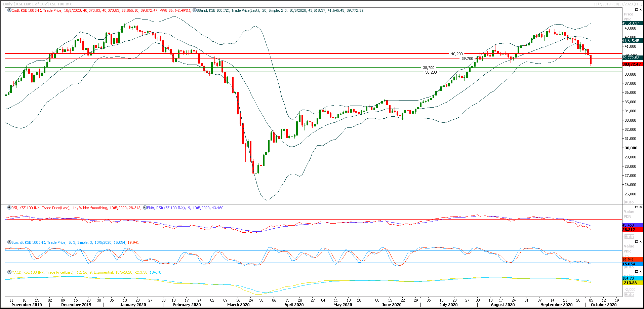Close the RSI indicator pane

(x=640, y=207)
